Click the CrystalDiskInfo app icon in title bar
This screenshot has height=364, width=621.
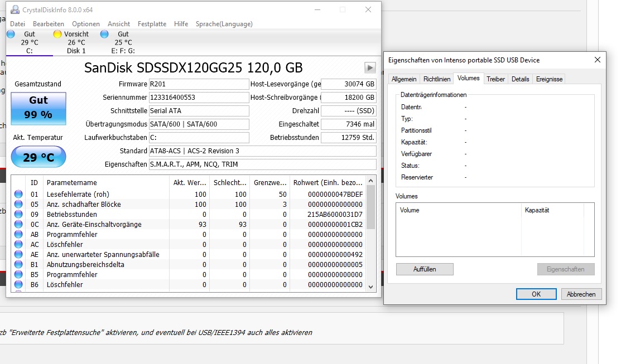click(x=15, y=9)
